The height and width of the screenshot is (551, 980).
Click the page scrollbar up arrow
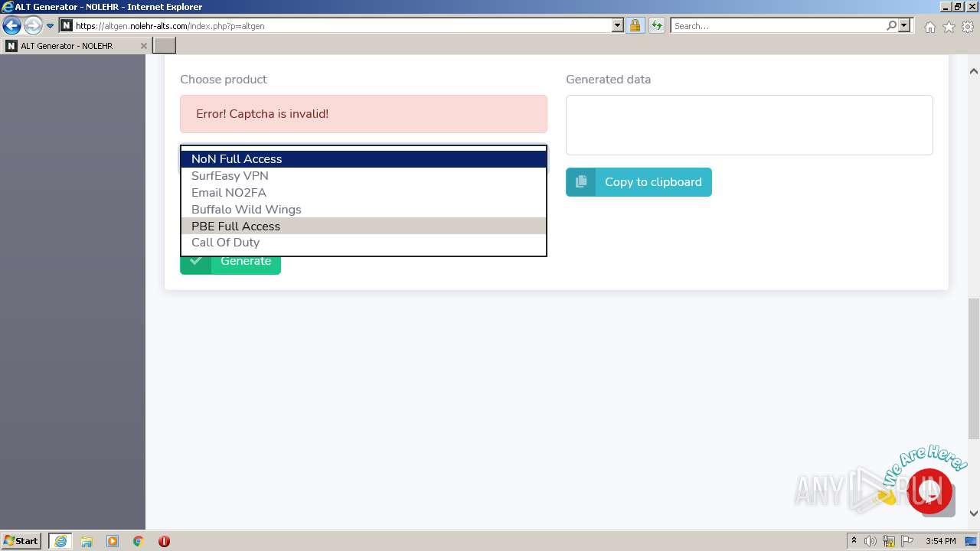pyautogui.click(x=974, y=71)
